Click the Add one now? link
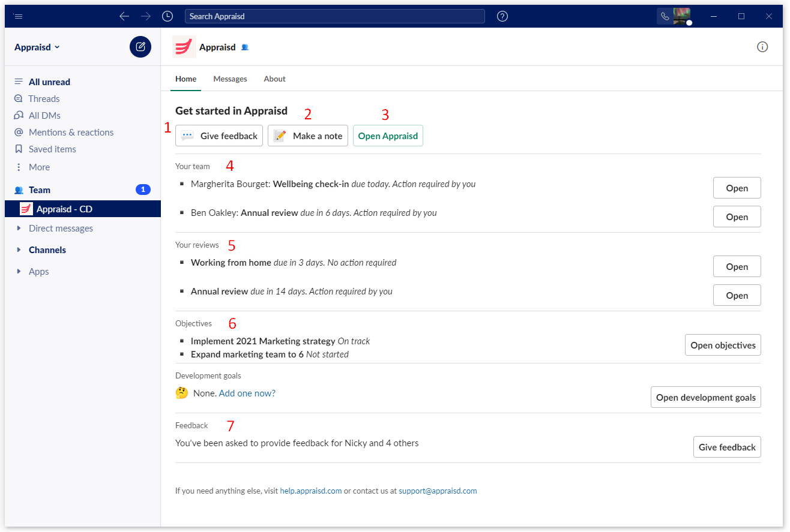 (x=247, y=393)
